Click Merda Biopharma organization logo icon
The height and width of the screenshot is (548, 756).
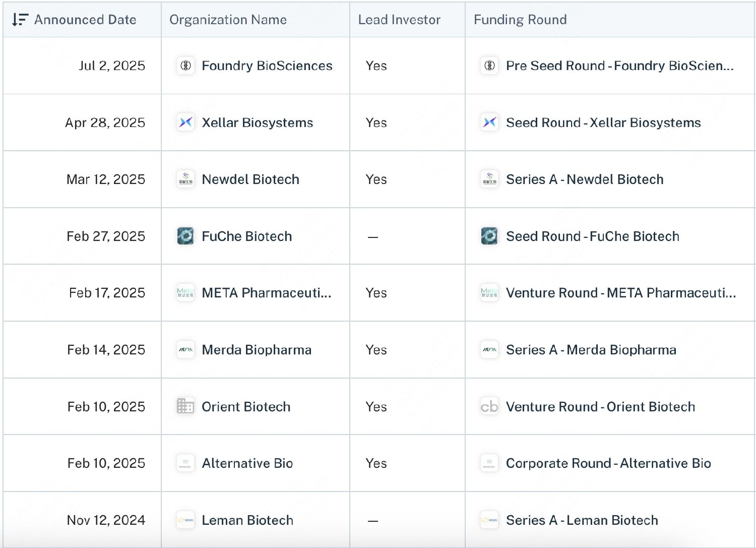[185, 350]
